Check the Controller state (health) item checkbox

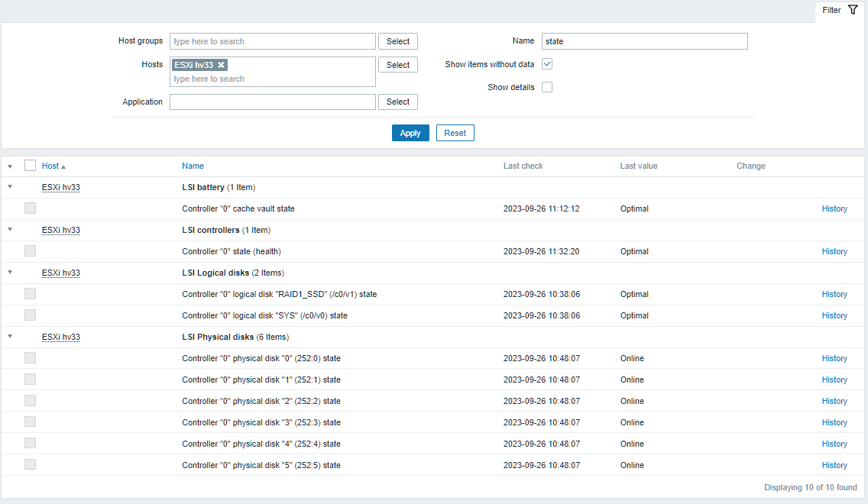pos(31,251)
